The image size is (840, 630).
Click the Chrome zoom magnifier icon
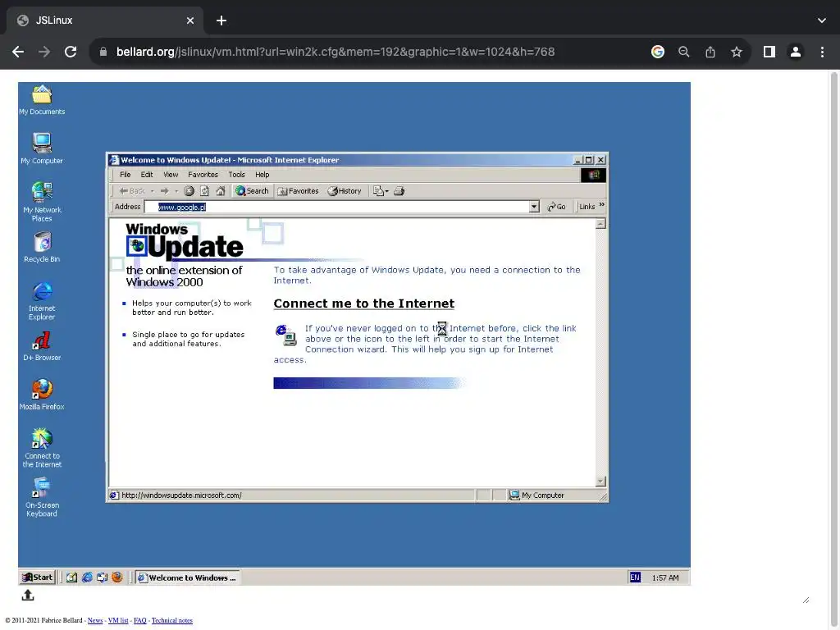pyautogui.click(x=683, y=52)
